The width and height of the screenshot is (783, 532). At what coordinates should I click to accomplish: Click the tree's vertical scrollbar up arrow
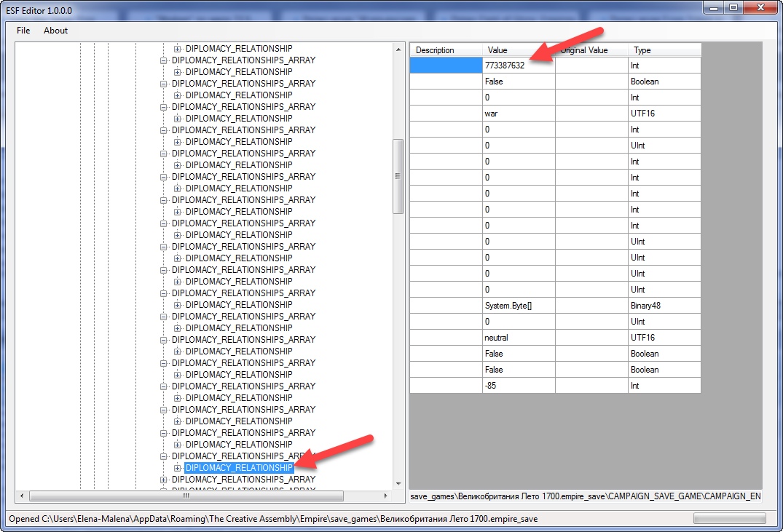coord(398,49)
